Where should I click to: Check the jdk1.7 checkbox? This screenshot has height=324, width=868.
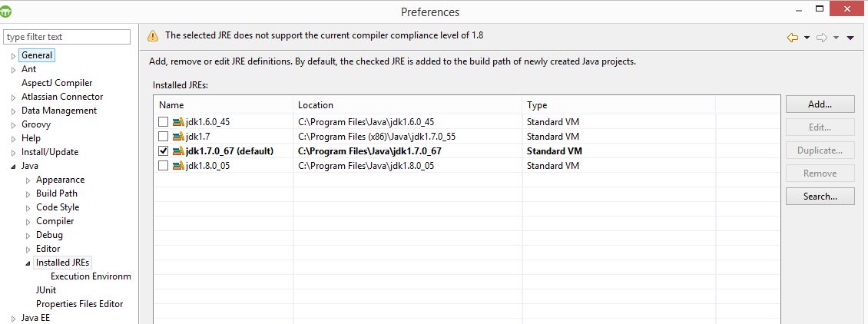[x=163, y=137]
